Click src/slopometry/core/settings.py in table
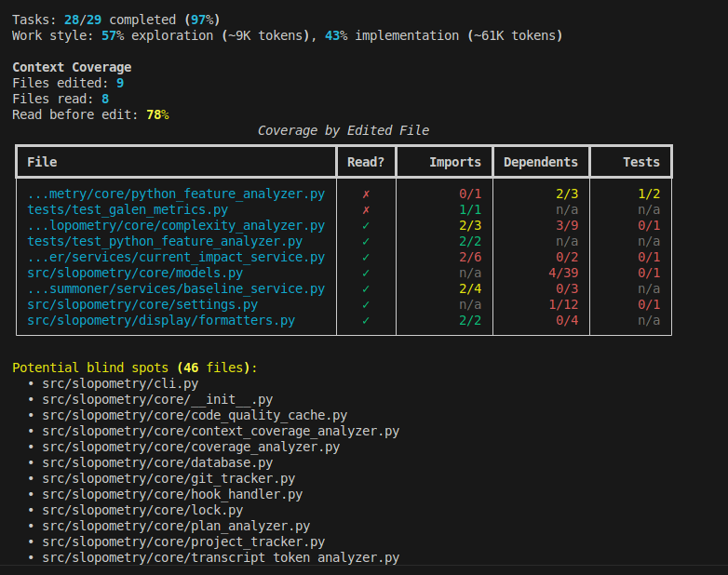Image resolution: width=728 pixels, height=575 pixels. (142, 304)
